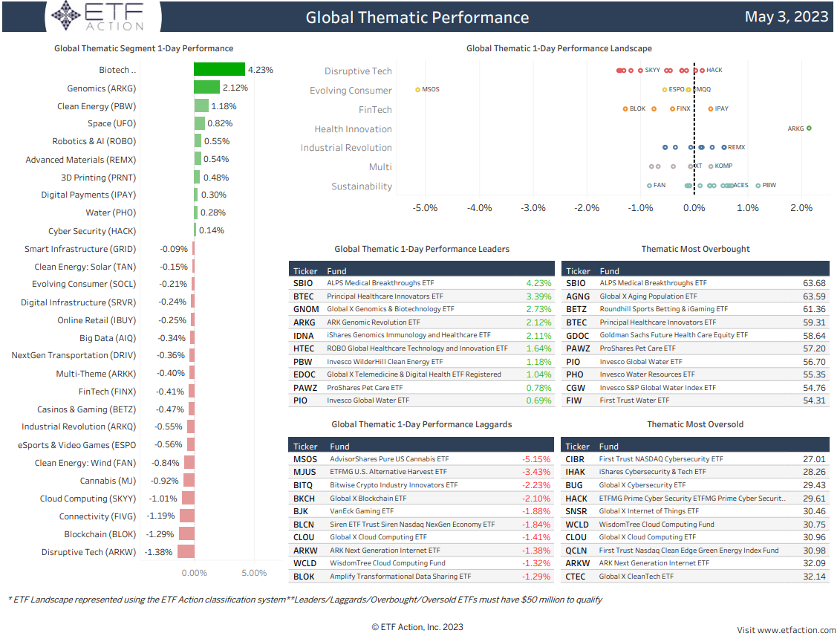The image size is (840, 636).
Task: Select Roundhill Sports Betting & iGaming ETF
Action: point(664,309)
